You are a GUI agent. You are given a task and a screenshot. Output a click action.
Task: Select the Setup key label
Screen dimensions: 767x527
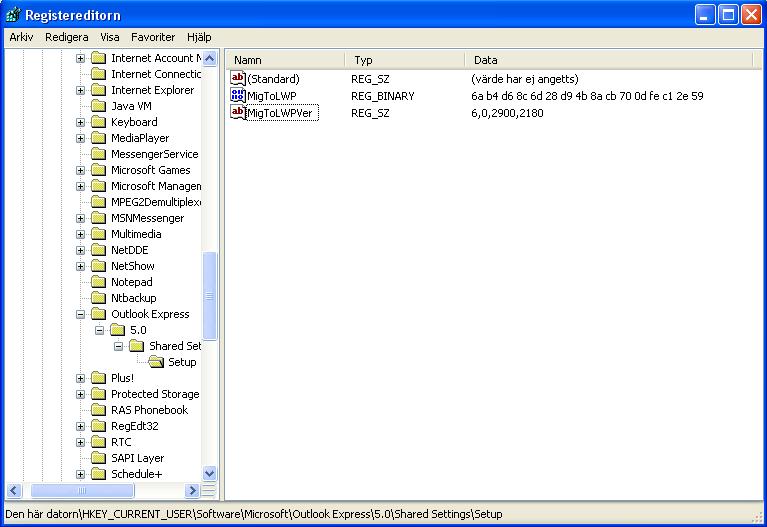[x=182, y=362]
